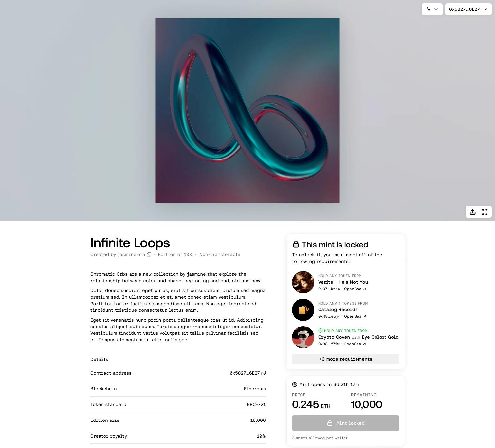The width and height of the screenshot is (495, 448).
Task: Click the Verite collection avatar thumbnail
Action: pyautogui.click(x=303, y=282)
